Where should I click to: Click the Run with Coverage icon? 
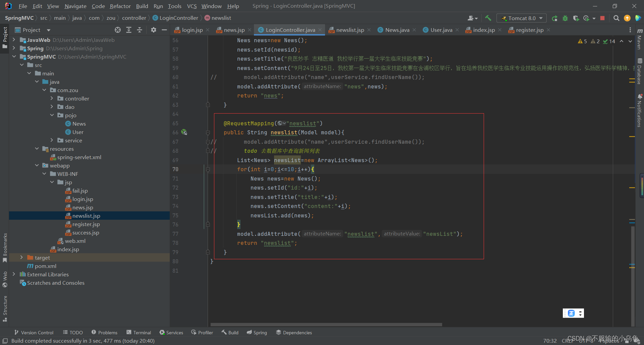(x=576, y=18)
